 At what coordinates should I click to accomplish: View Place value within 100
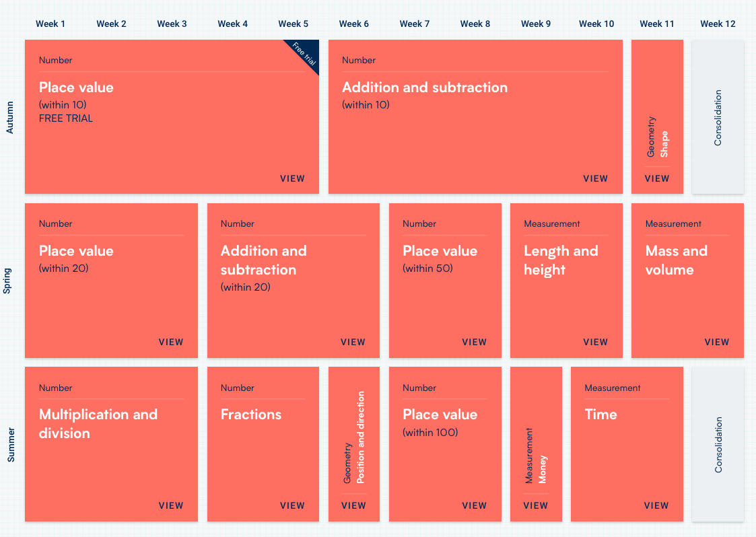[474, 505]
